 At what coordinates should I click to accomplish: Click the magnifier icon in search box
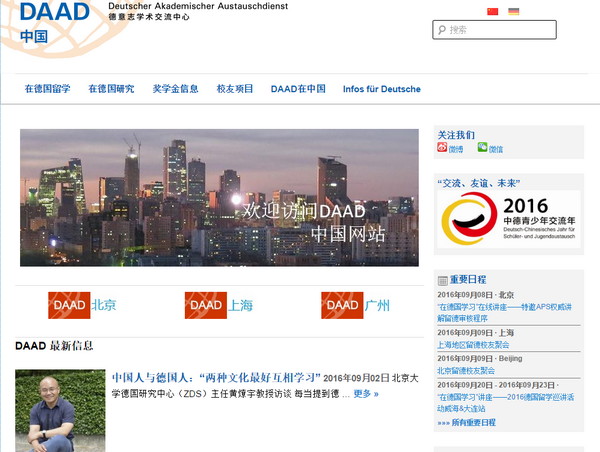pyautogui.click(x=442, y=30)
